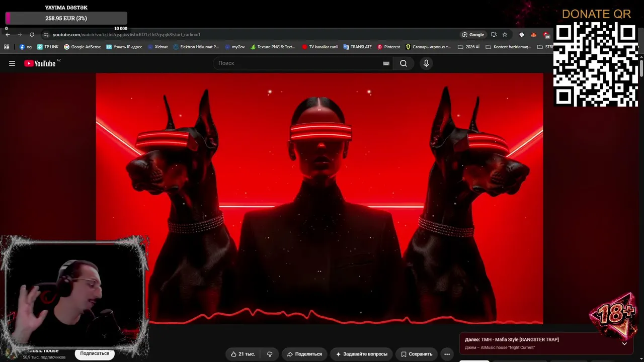View site information icon in address bar
644x362 pixels.
[x=46, y=35]
